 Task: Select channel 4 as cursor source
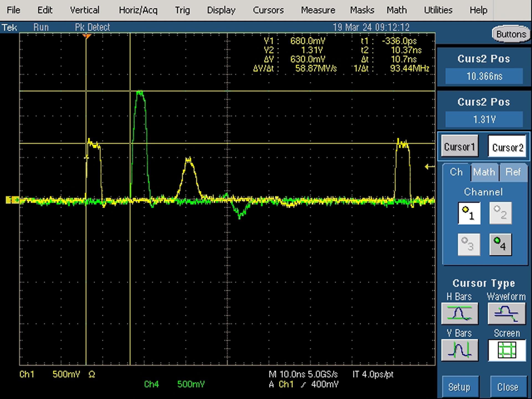point(500,244)
